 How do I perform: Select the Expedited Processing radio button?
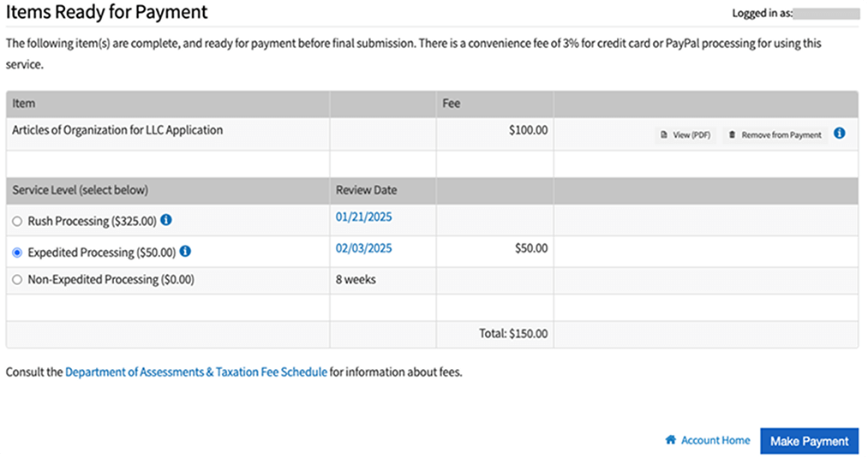(17, 253)
